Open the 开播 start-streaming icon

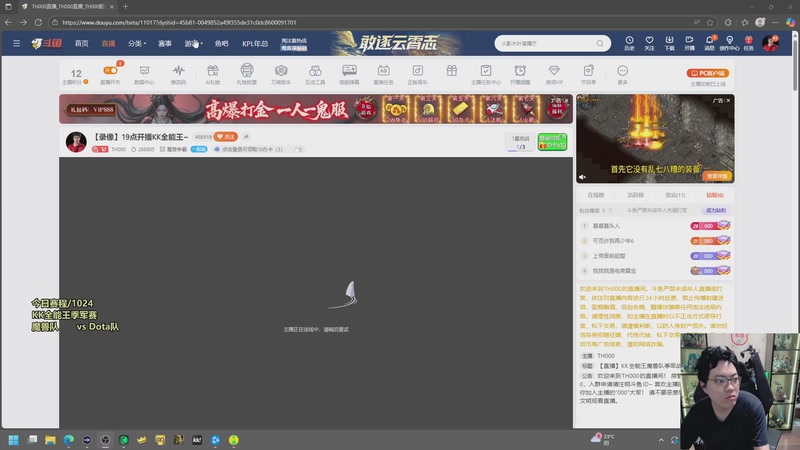coord(689,43)
